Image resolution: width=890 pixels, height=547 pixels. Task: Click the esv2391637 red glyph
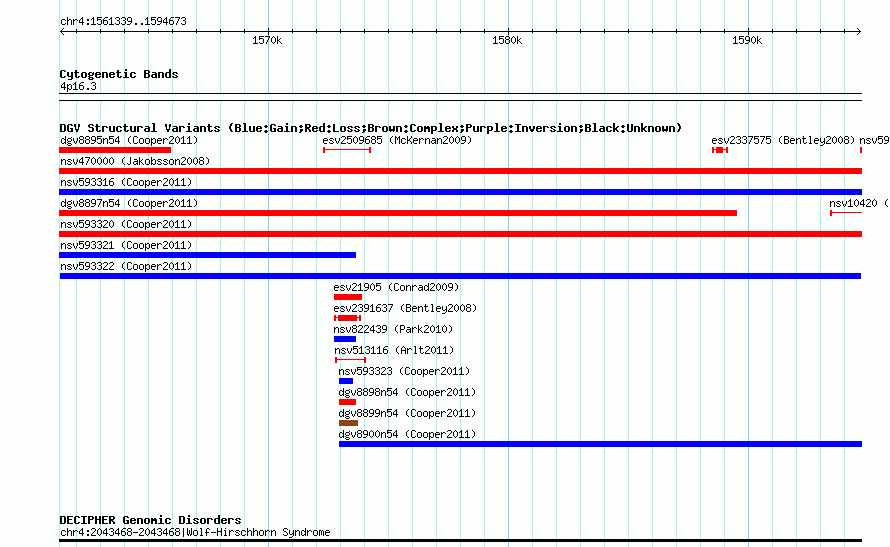347,318
